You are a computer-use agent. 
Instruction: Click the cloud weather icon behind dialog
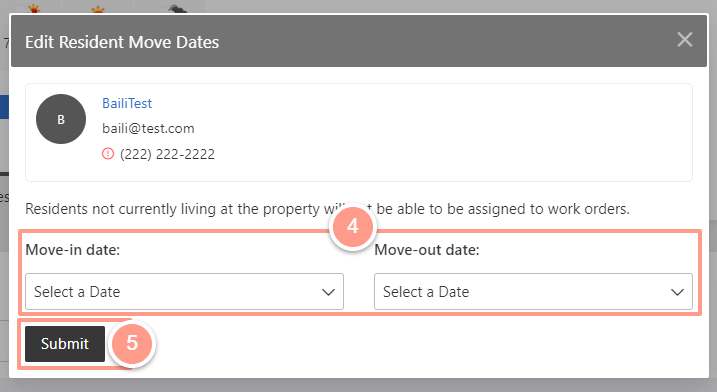[178, 9]
